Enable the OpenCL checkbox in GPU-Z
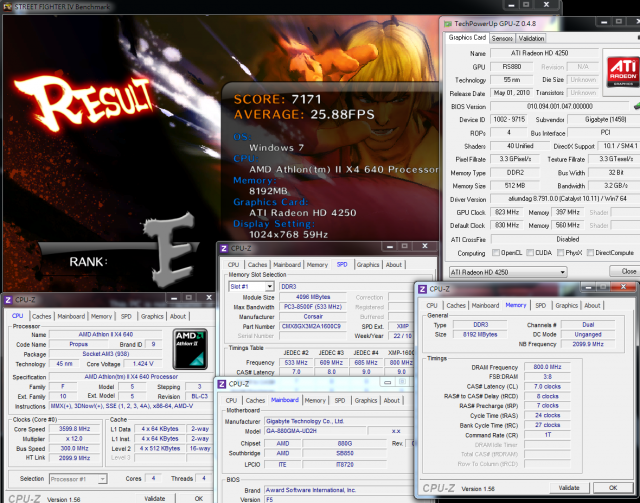 click(x=496, y=253)
